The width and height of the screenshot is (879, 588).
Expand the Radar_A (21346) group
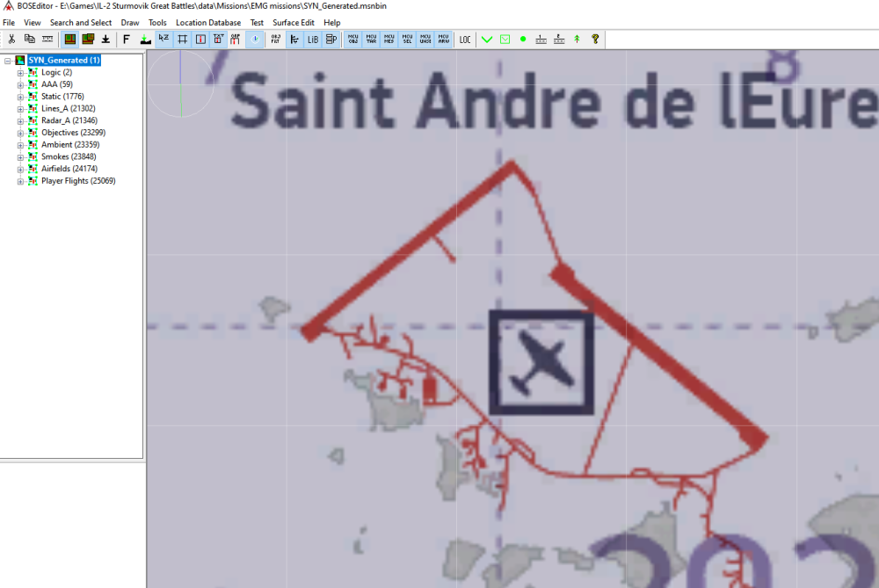pyautogui.click(x=20, y=121)
